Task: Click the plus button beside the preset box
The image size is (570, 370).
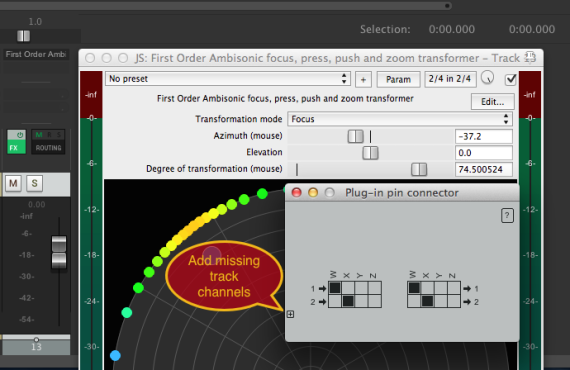Action: [363, 79]
